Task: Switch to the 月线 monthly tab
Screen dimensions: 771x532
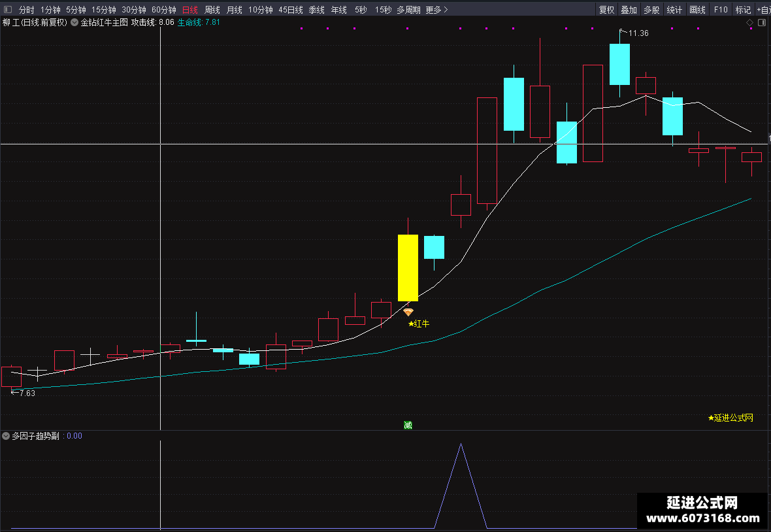Action: [234, 9]
